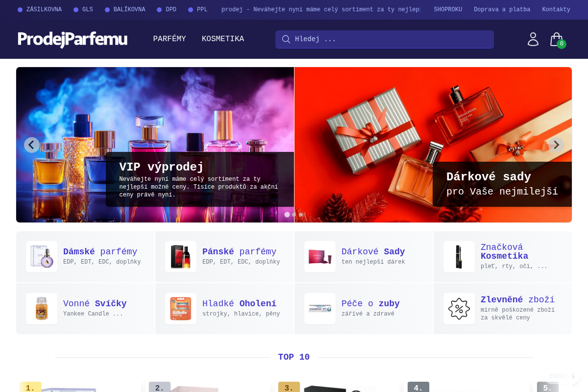Click the Značková Kosmetika mascara image
The height and width of the screenshot is (392, 588).
point(459,257)
